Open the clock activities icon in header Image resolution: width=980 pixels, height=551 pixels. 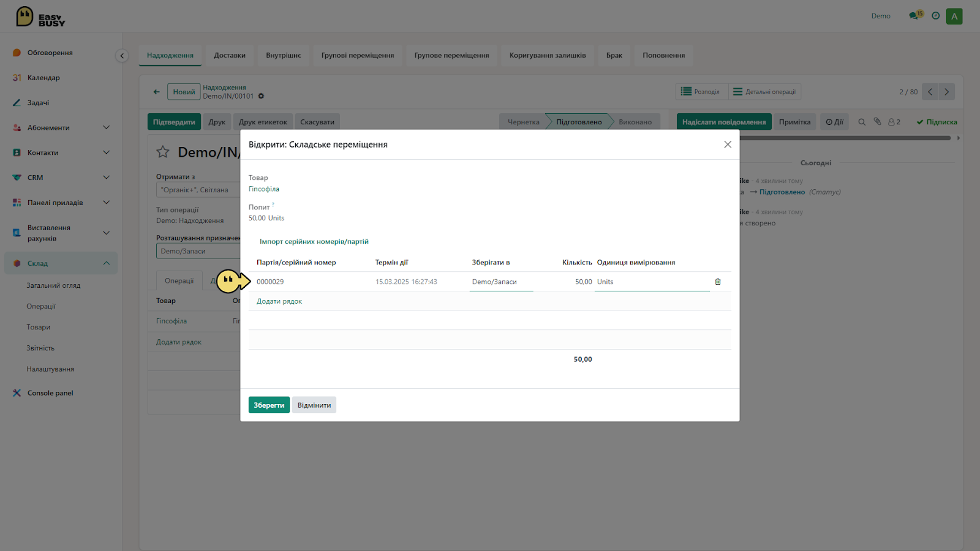tap(935, 16)
